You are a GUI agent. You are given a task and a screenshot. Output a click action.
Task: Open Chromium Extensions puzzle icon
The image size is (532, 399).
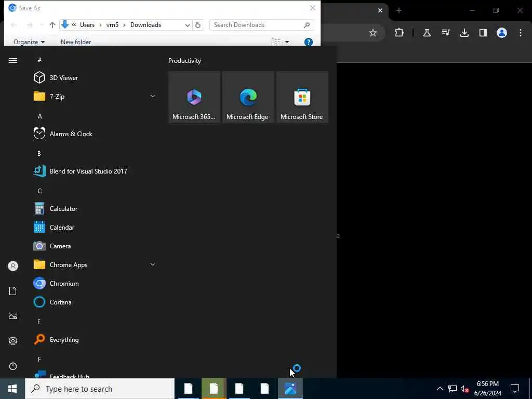[400, 33]
